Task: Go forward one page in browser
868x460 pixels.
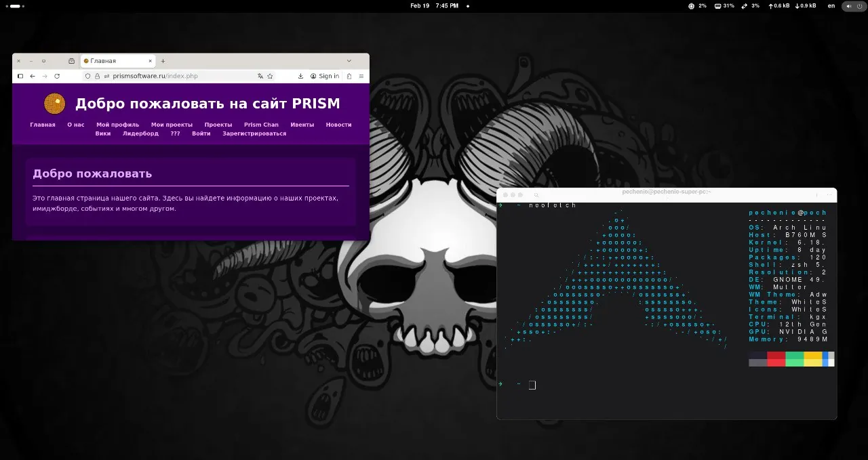Action: (x=45, y=76)
